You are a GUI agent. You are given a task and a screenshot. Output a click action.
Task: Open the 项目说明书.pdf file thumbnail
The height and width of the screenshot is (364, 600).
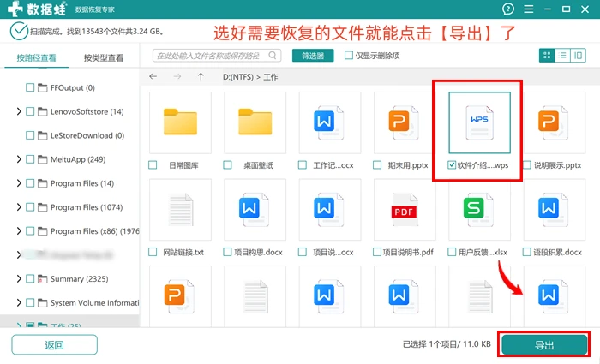click(x=405, y=210)
